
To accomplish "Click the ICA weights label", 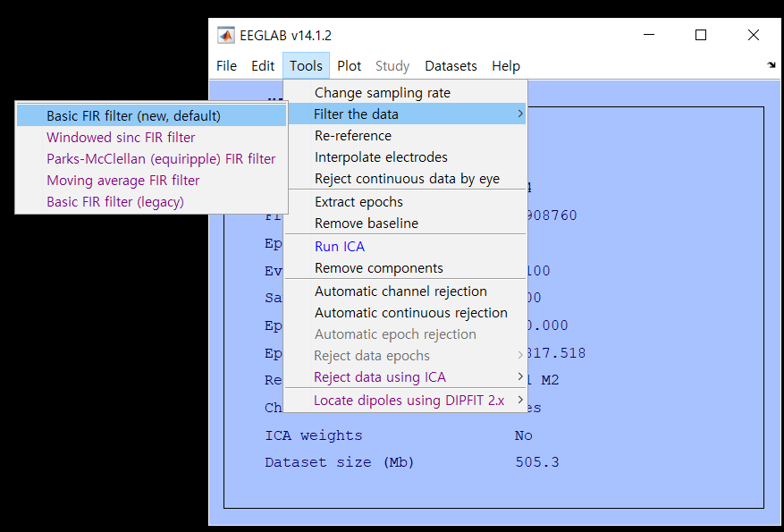I will click(x=314, y=435).
